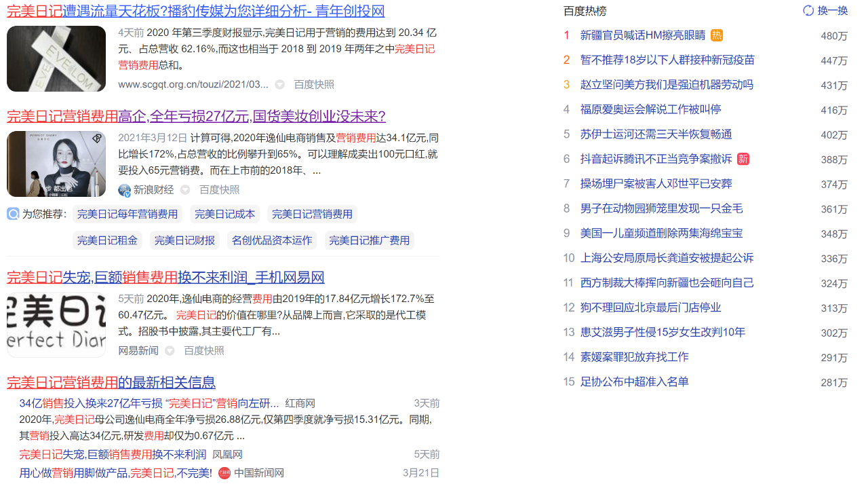Open hot topic 惠艾滋男子性侵15岁女生改判10年

pos(663,333)
